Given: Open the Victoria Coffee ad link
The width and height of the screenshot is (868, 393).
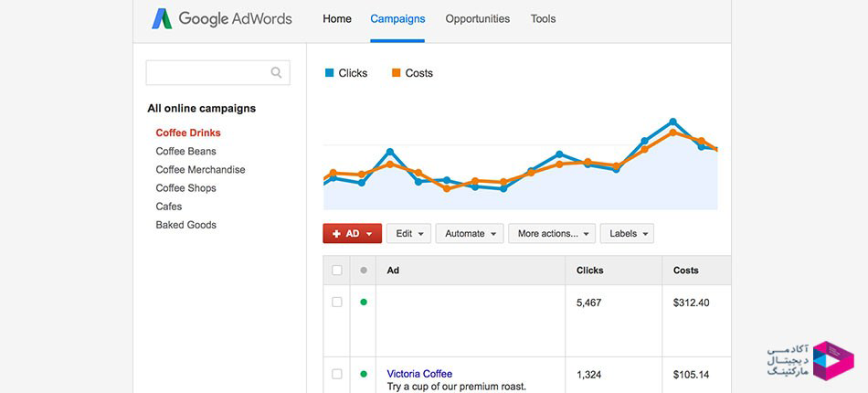Looking at the screenshot, I should coord(419,374).
